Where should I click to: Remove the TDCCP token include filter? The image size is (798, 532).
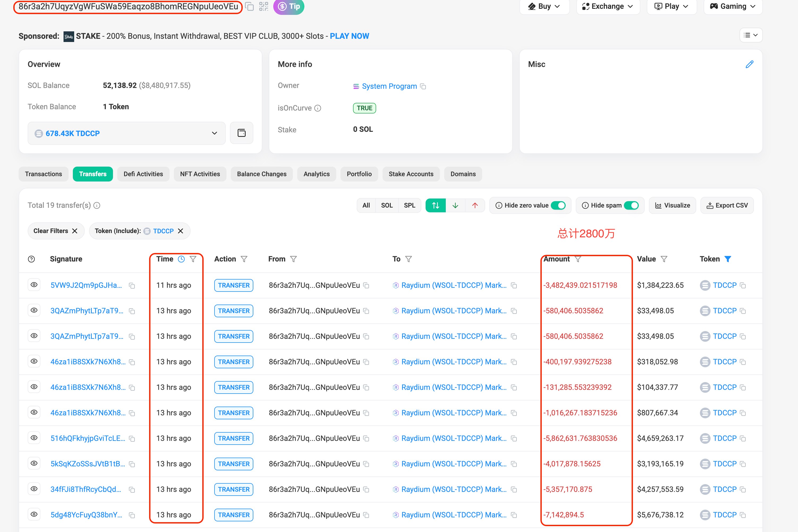click(180, 231)
